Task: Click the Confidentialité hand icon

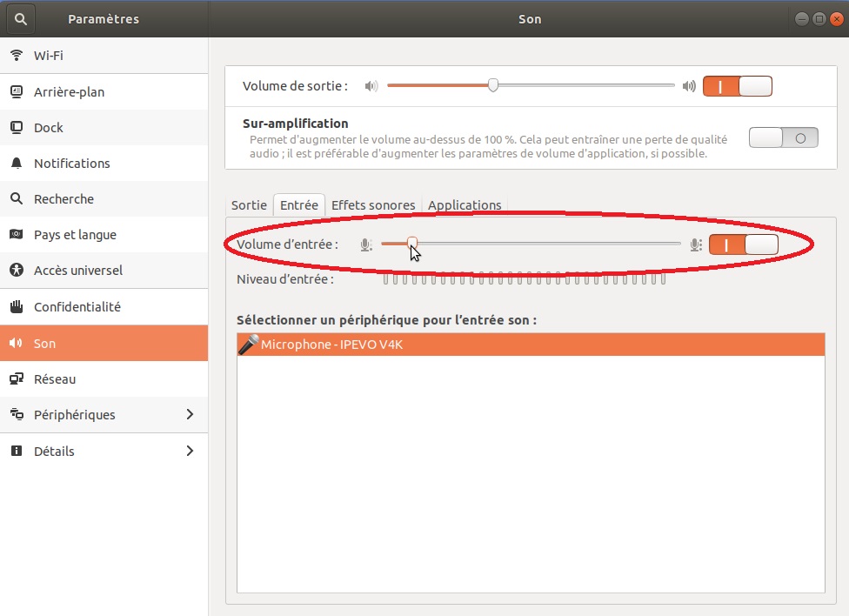Action: pyautogui.click(x=16, y=307)
